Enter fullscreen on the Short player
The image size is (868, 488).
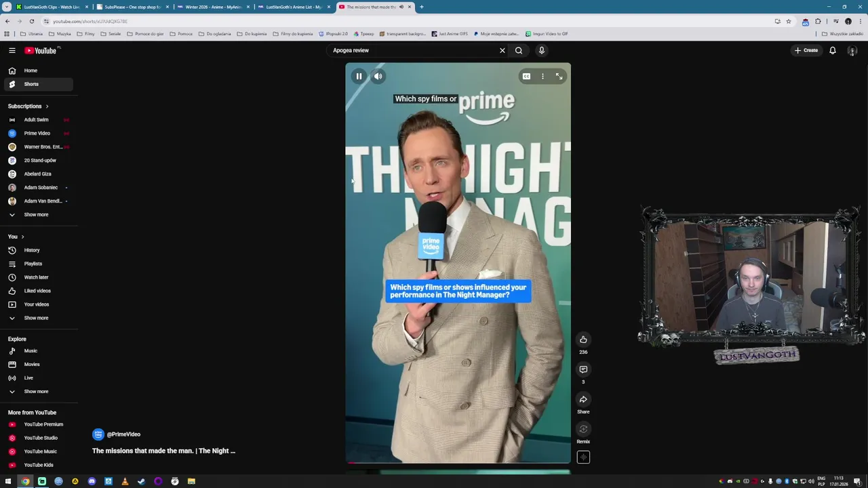click(x=559, y=76)
